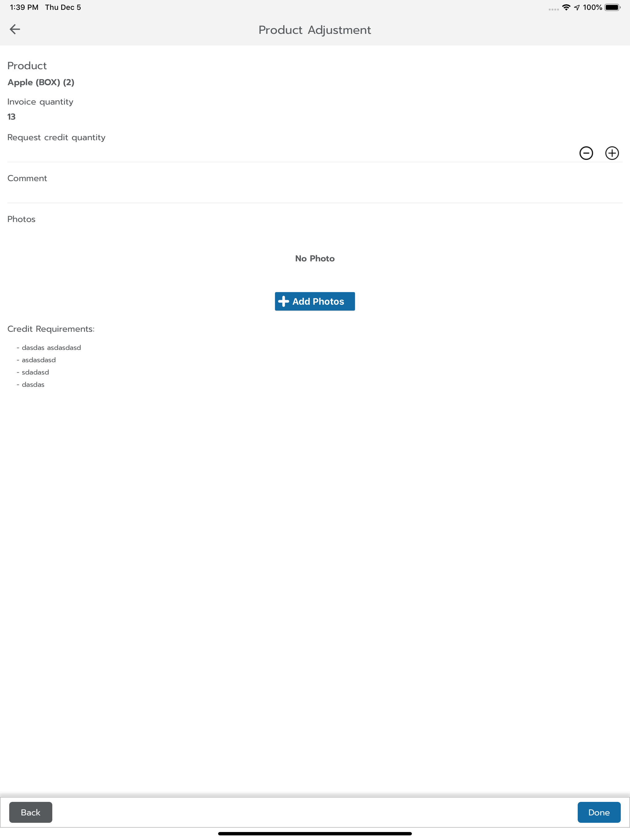Tap the '1:39 PM' clock
This screenshot has width=630, height=840.
point(24,7)
